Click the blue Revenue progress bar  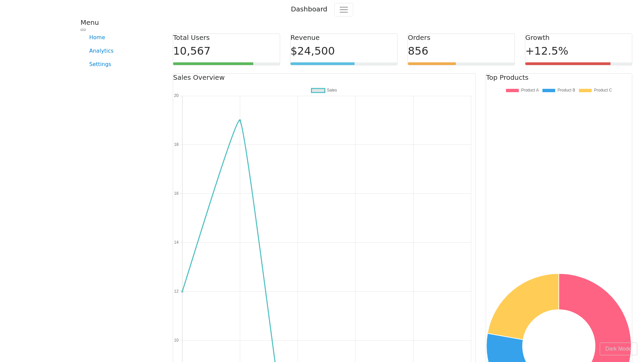(x=322, y=64)
